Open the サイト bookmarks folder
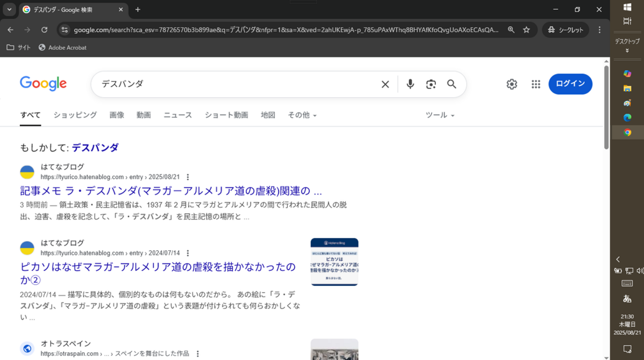The width and height of the screenshot is (644, 360). pyautogui.click(x=19, y=48)
